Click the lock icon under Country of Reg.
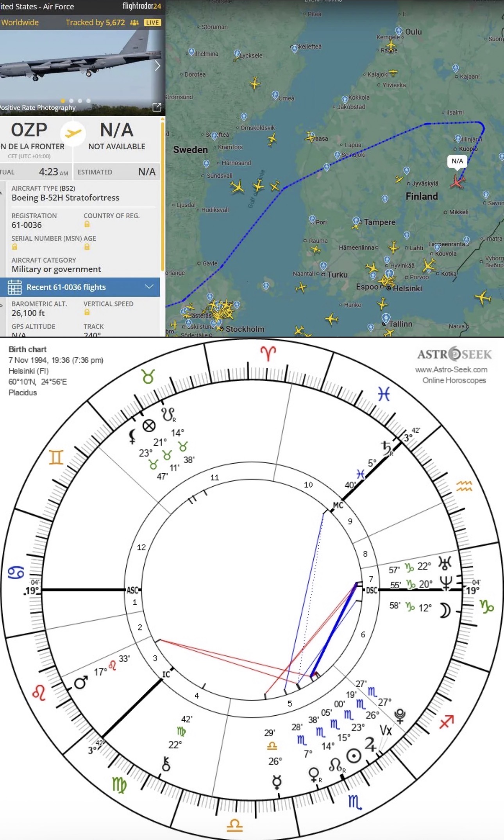Viewport: 504px width, 840px height. [87, 224]
